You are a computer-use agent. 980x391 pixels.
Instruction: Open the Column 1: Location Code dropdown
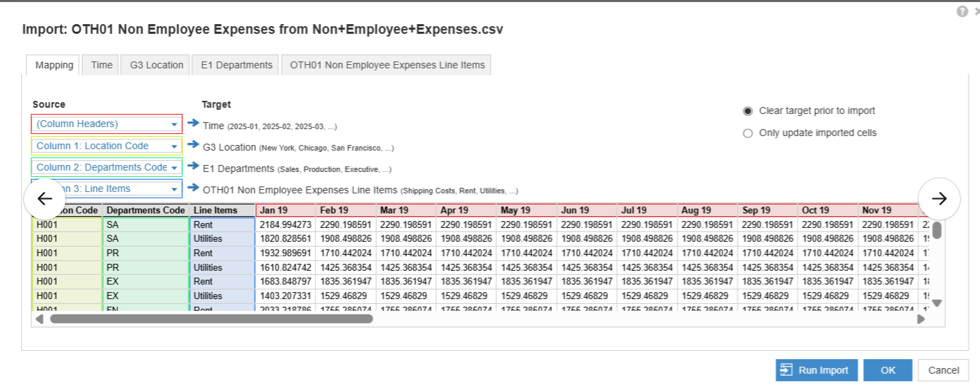tap(107, 146)
